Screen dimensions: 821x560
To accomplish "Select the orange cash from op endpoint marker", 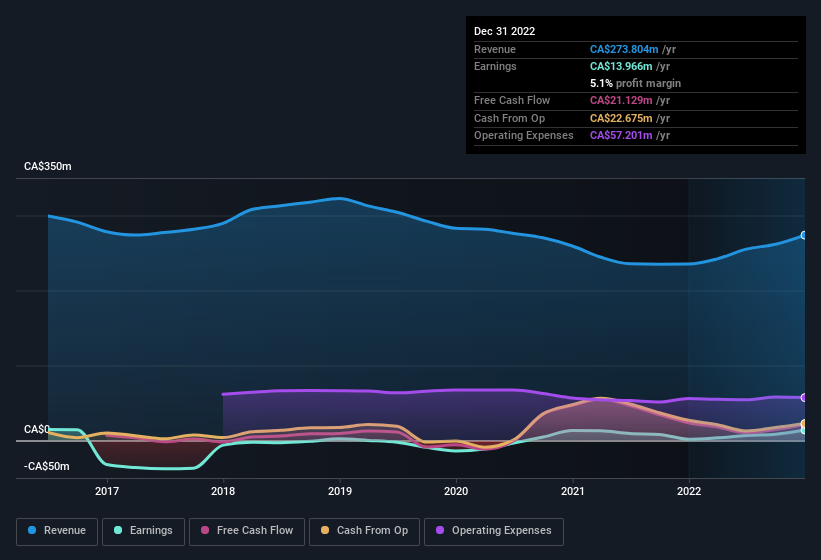I will (804, 423).
